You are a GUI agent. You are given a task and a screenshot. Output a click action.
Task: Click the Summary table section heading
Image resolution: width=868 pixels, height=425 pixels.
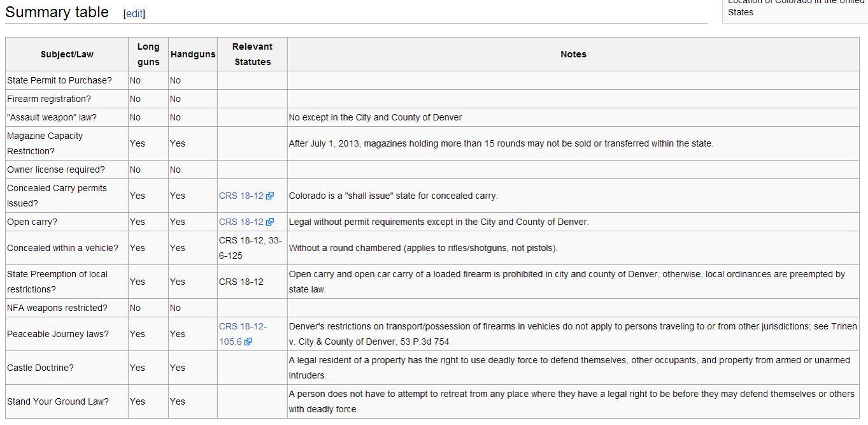[x=57, y=12]
